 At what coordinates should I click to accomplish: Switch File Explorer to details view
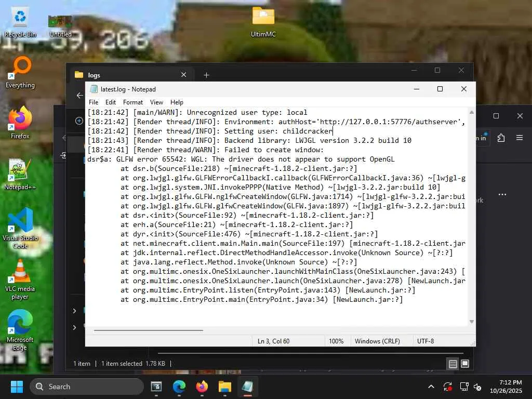453,364
